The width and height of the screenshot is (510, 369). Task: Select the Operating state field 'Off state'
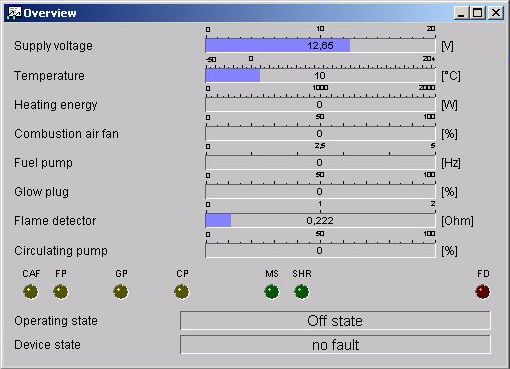[335, 321]
